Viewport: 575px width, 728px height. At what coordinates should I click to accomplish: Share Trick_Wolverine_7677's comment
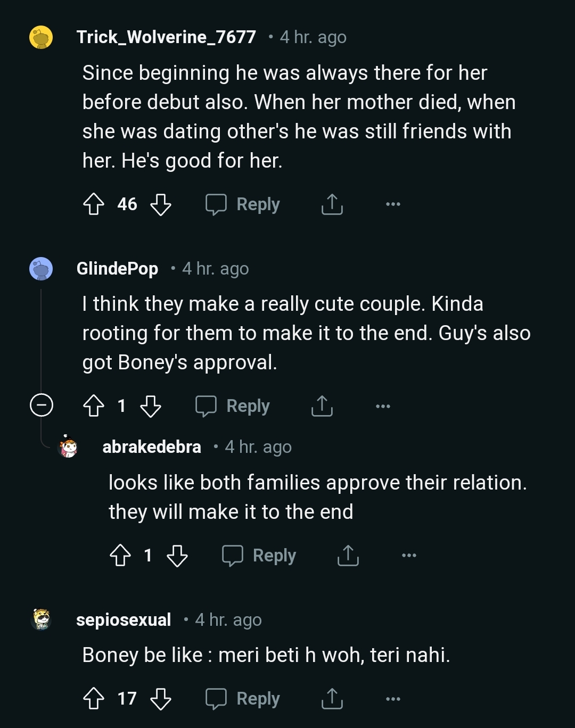point(332,204)
